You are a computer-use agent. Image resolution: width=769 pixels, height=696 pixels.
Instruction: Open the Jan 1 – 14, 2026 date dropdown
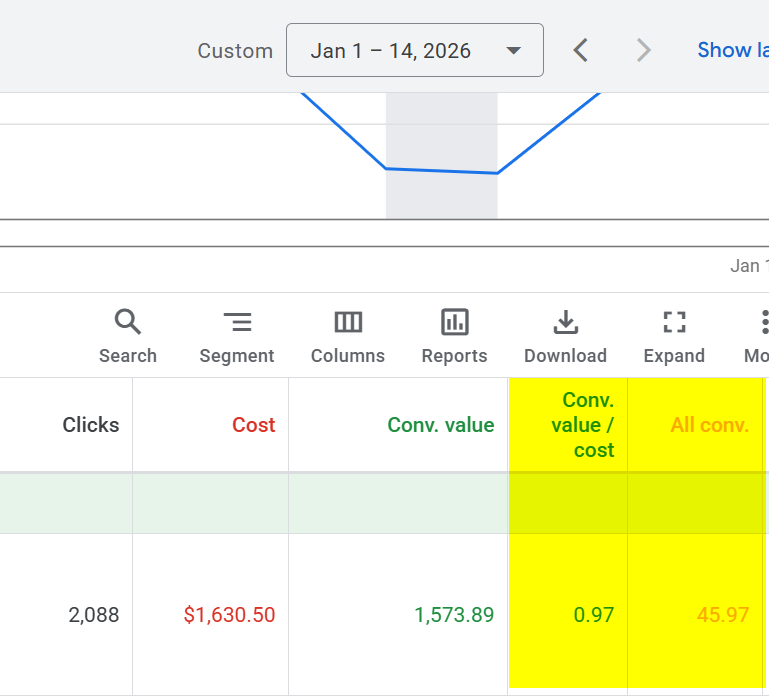[415, 50]
